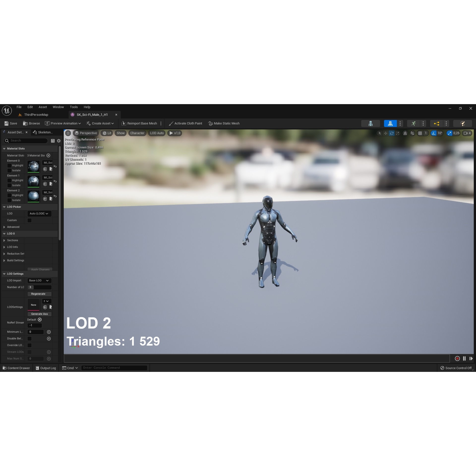The width and height of the screenshot is (476, 476).
Task: Toggle the Override LOD checkbox
Action: [30, 345]
